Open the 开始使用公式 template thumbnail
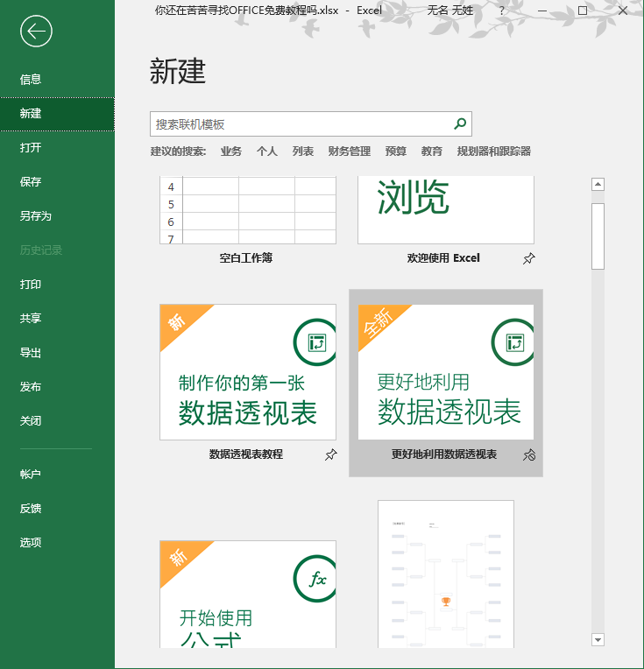Viewport: 644px width, 669px height. (248, 594)
